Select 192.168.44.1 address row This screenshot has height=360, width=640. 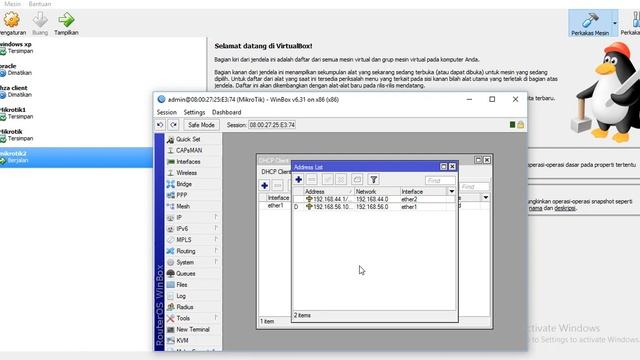(373, 199)
